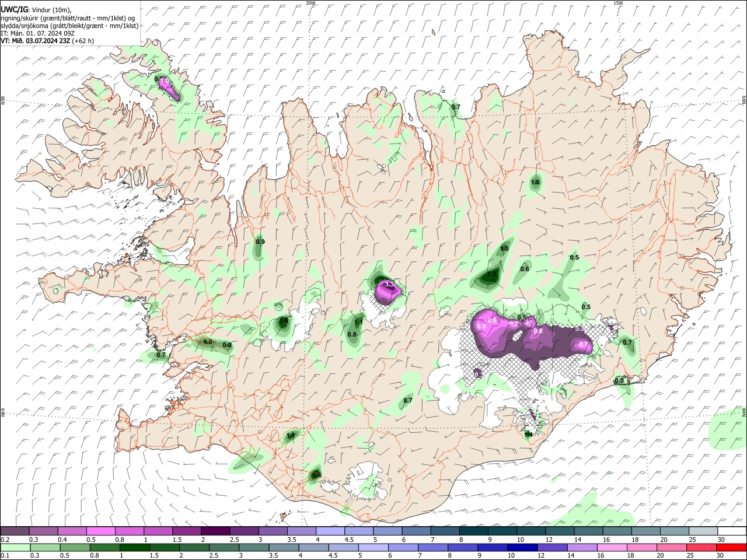The height and width of the screenshot is (560, 747).
Task: Select the upper legend swatch labeled 20
Action: (x=674, y=531)
